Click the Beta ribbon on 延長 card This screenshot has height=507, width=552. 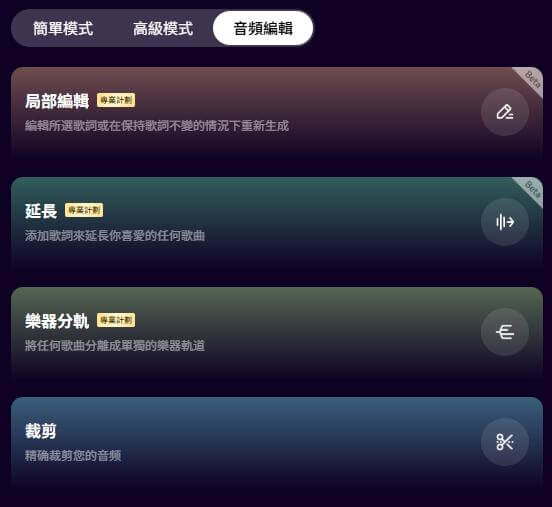pyautogui.click(x=531, y=190)
